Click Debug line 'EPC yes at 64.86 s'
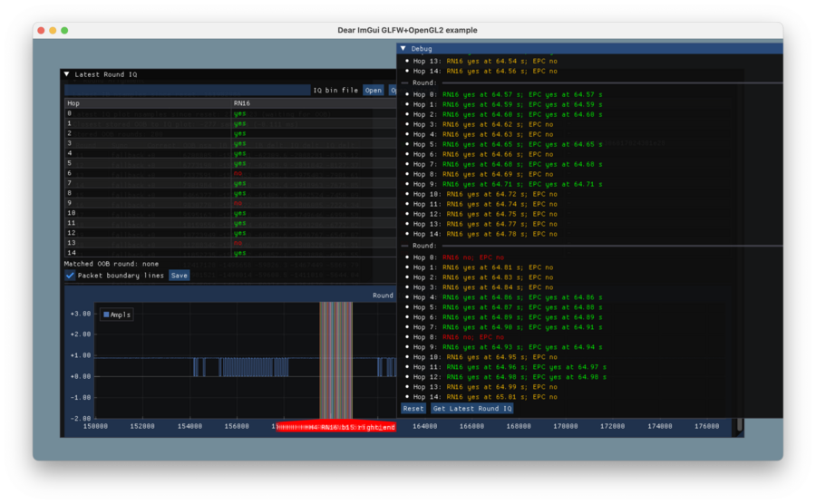The width and height of the screenshot is (816, 504). click(x=565, y=297)
